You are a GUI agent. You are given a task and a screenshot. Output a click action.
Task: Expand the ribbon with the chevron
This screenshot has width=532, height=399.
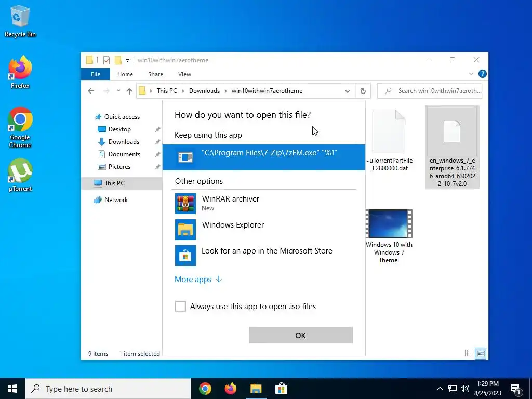pyautogui.click(x=471, y=74)
